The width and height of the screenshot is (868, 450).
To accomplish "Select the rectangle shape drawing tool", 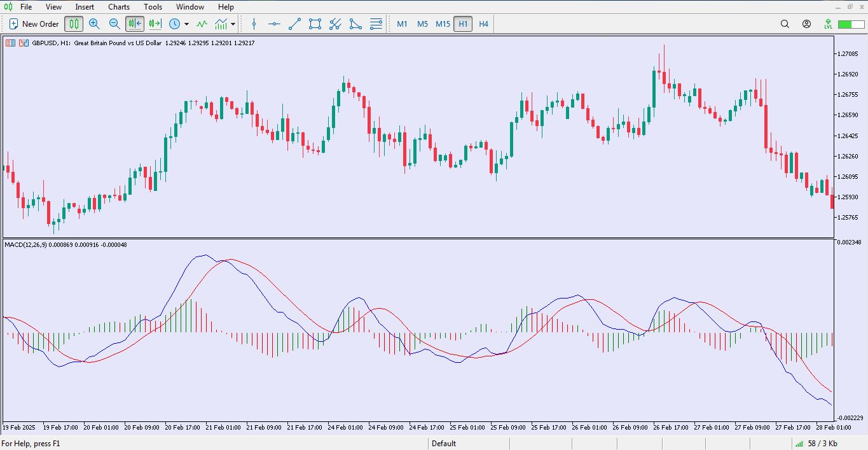I will [x=315, y=24].
